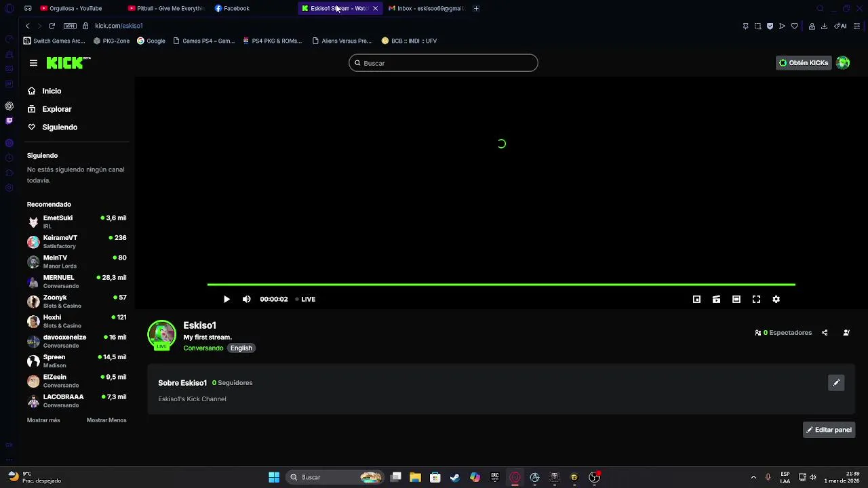Click the player cast-clip icon next to mini player
868x488 pixels.
pos(716,299)
